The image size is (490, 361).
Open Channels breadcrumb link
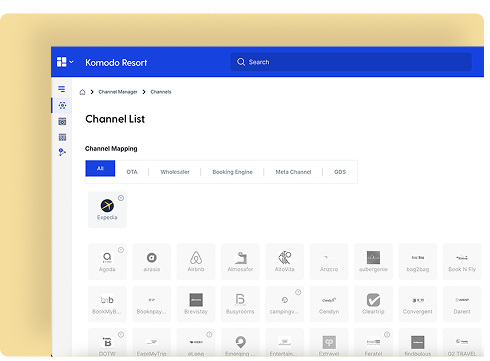pyautogui.click(x=161, y=92)
